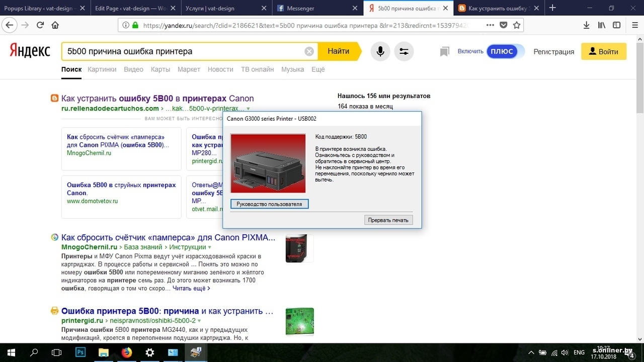Show hidden system tray icons
The width and height of the screenshot is (644, 362).
531,353
